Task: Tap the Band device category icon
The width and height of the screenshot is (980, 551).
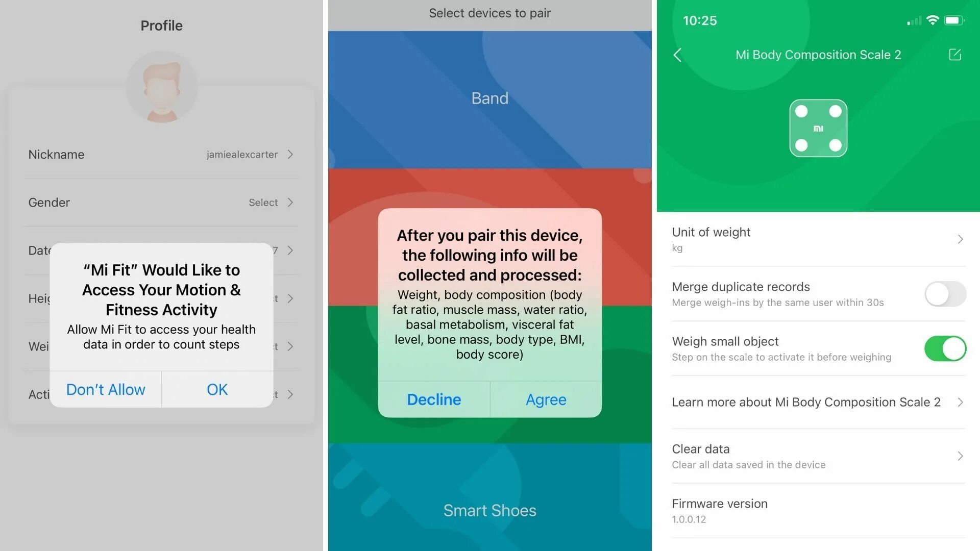Action: pyautogui.click(x=489, y=97)
